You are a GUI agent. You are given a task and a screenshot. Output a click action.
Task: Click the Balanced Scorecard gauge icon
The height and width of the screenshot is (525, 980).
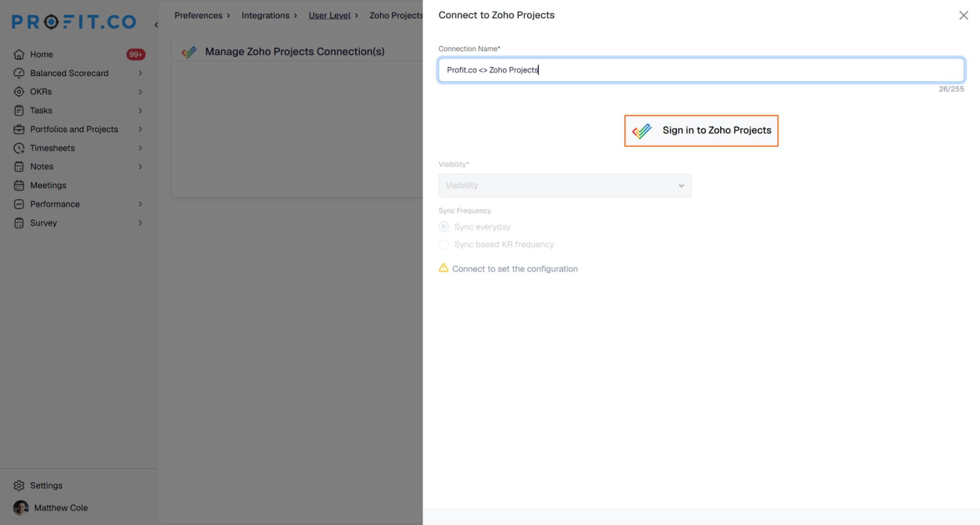19,73
